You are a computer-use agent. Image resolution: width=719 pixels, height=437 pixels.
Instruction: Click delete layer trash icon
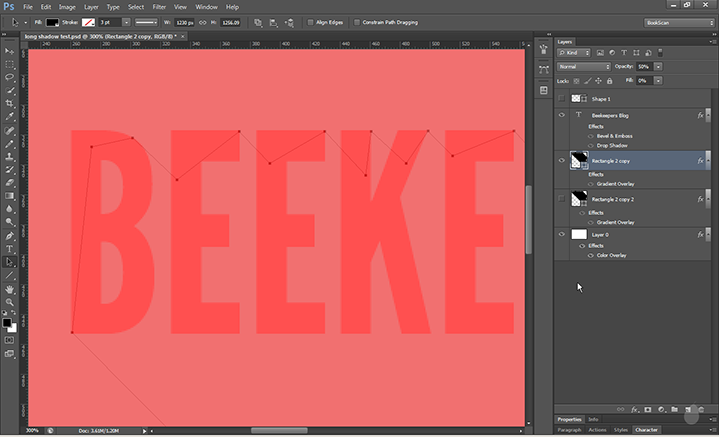pyautogui.click(x=701, y=409)
